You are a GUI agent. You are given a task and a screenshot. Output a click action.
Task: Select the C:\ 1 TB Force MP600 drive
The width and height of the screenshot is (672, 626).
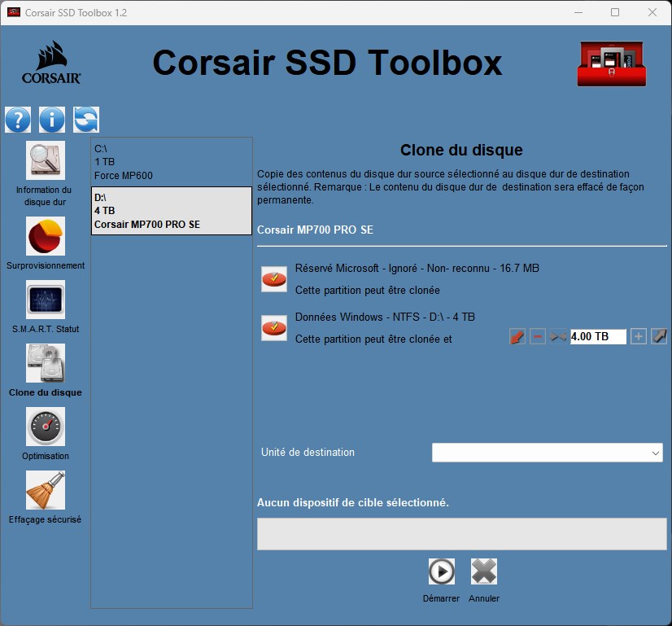click(x=172, y=162)
